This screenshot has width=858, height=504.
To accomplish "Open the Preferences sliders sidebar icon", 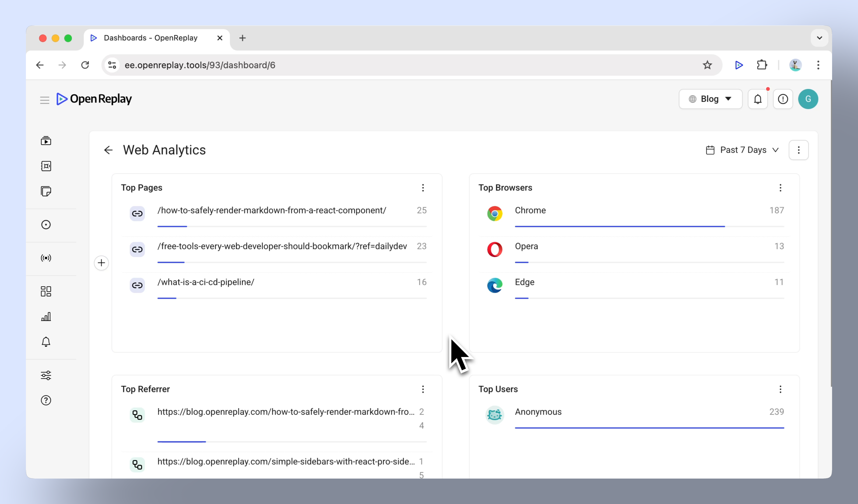I will tap(46, 375).
